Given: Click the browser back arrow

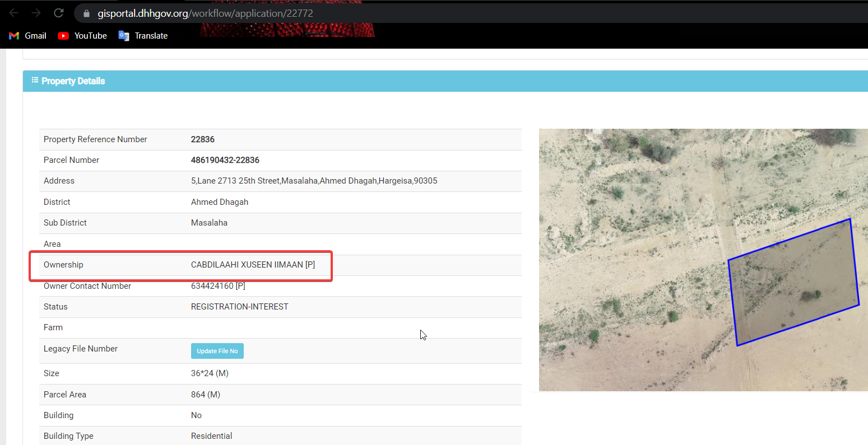Looking at the screenshot, I should (x=14, y=13).
